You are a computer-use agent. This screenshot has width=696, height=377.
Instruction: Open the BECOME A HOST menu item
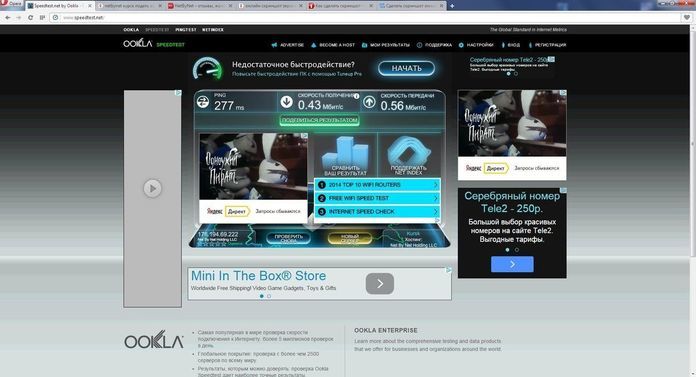point(333,45)
